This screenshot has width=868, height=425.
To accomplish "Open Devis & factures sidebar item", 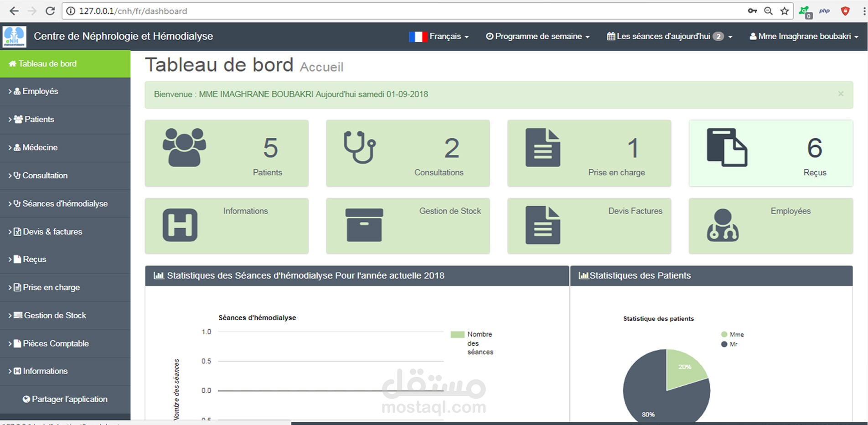I will coord(65,232).
